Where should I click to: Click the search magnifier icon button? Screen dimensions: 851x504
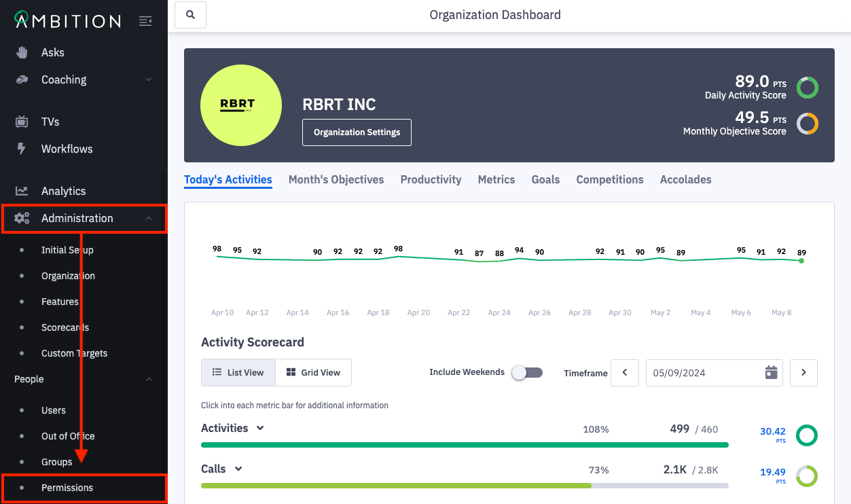[x=190, y=15]
